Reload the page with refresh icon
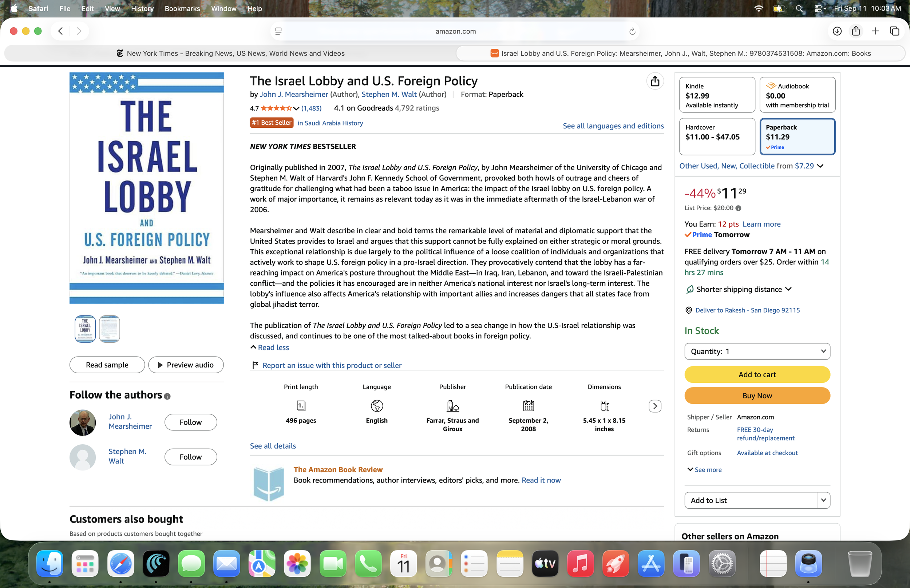Screen dimensions: 910x588 (x=632, y=31)
